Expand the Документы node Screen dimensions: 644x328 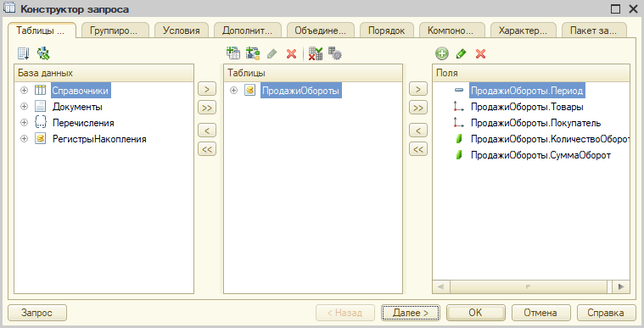(25, 107)
